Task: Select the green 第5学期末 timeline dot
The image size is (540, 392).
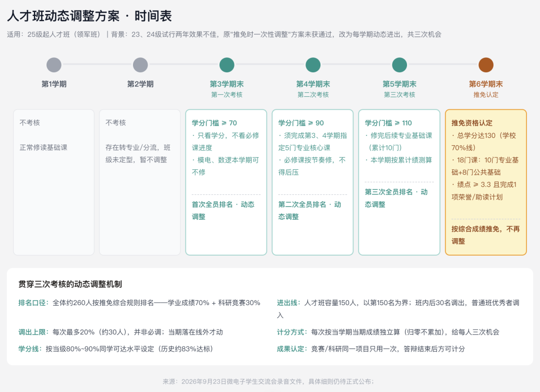Action: [399, 64]
